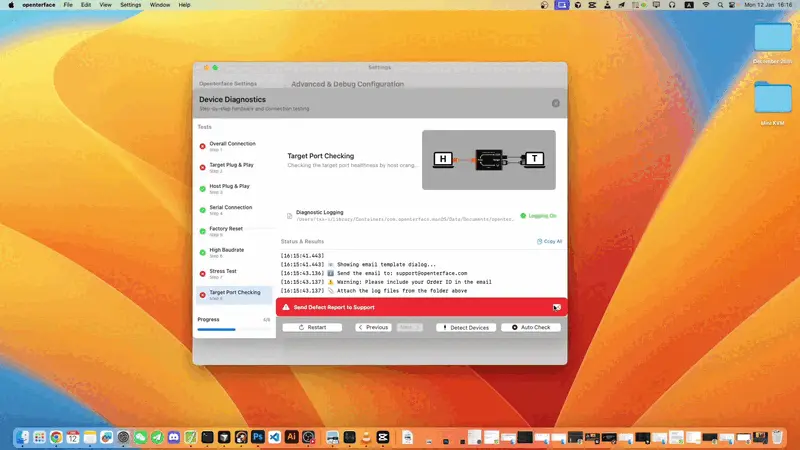Copy all status results with Copy All
Screen dimensions: 800x450
[549, 241]
